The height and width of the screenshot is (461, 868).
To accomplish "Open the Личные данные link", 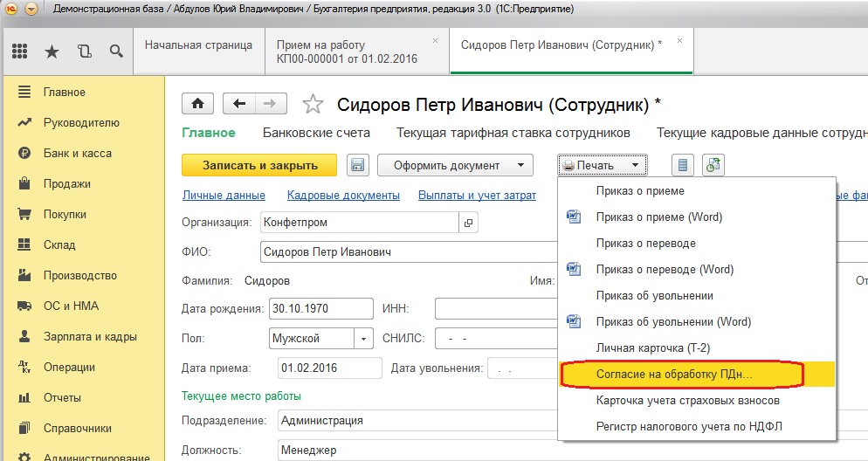I will [224, 195].
